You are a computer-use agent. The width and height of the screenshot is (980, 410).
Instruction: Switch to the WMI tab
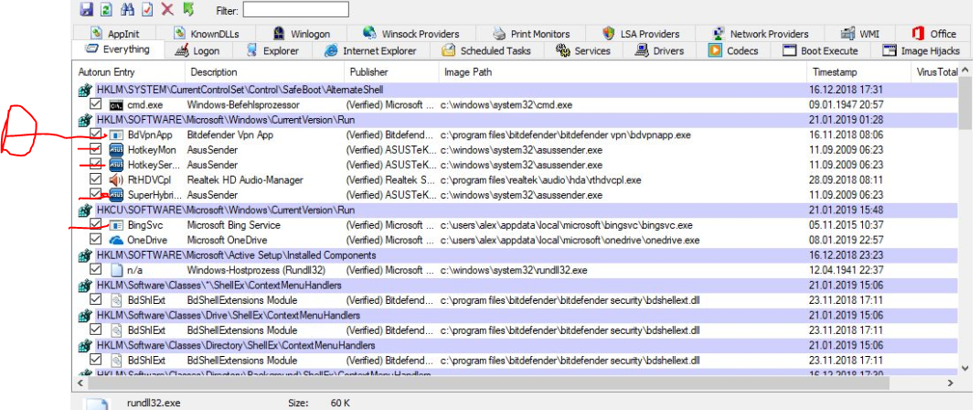click(x=860, y=34)
